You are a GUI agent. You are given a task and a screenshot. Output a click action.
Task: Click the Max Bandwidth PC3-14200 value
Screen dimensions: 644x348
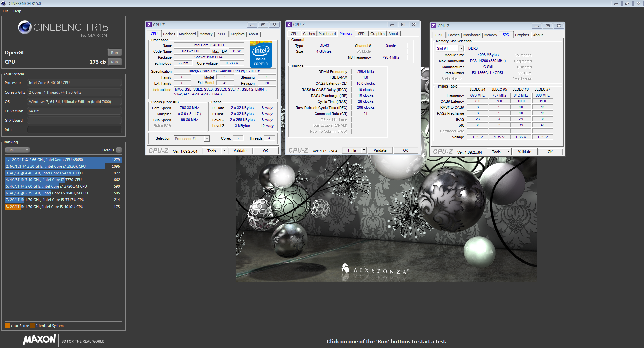point(488,61)
